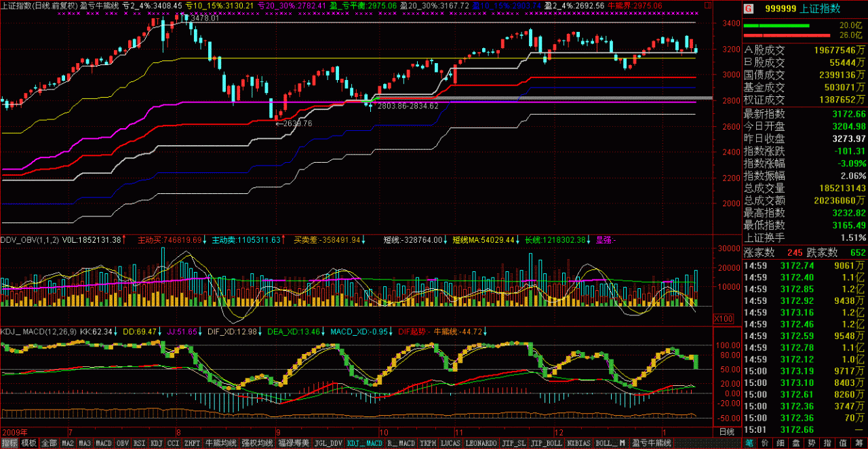Image resolution: width=868 pixels, height=449 pixels.
Task: Choose the 盈亏牛熊线 indicator tab
Action: (650, 443)
